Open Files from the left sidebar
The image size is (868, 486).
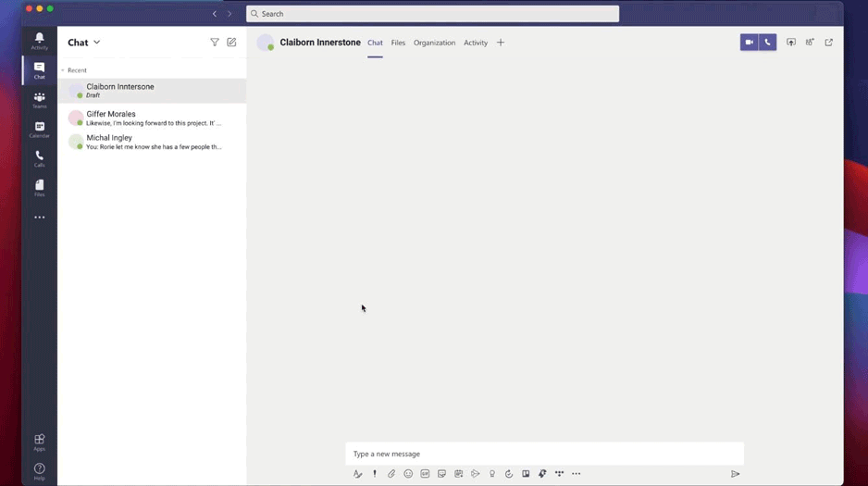pos(39,188)
